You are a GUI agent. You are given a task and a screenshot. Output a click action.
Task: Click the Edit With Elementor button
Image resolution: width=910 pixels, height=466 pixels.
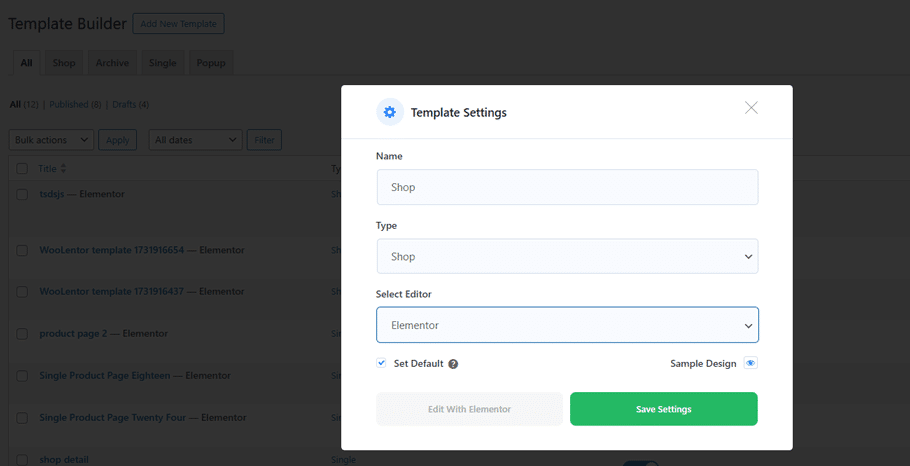(x=470, y=409)
